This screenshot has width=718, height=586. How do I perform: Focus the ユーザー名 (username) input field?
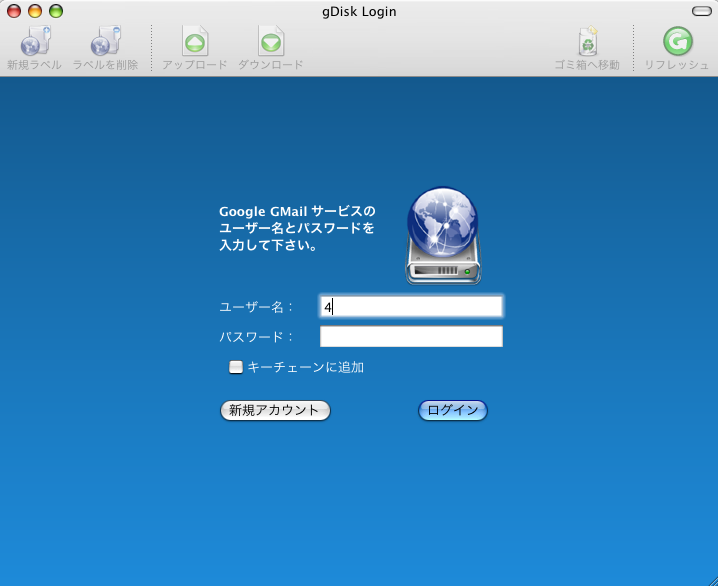(x=411, y=306)
